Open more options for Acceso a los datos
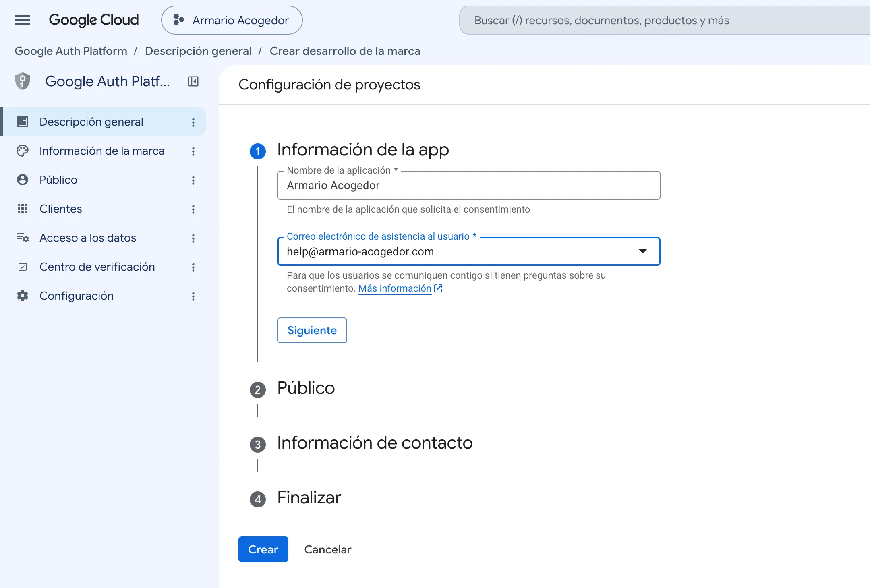 pyautogui.click(x=193, y=238)
